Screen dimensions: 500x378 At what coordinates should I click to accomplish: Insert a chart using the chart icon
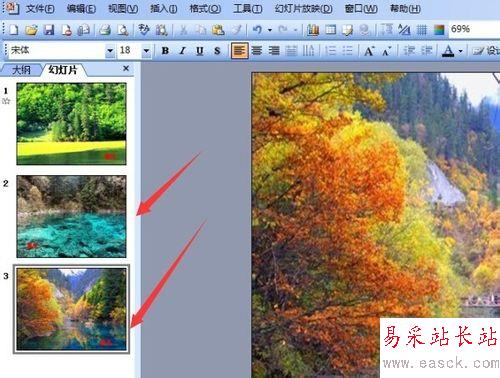[x=313, y=30]
